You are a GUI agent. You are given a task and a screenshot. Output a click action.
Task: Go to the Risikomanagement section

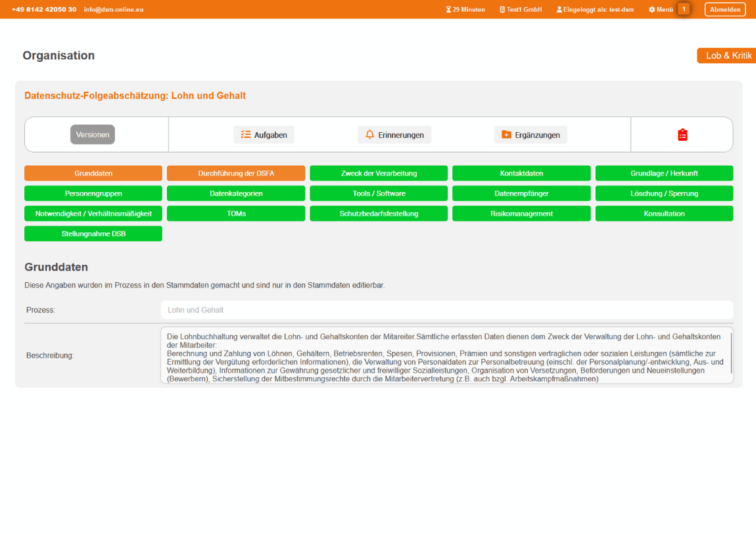coord(521,214)
